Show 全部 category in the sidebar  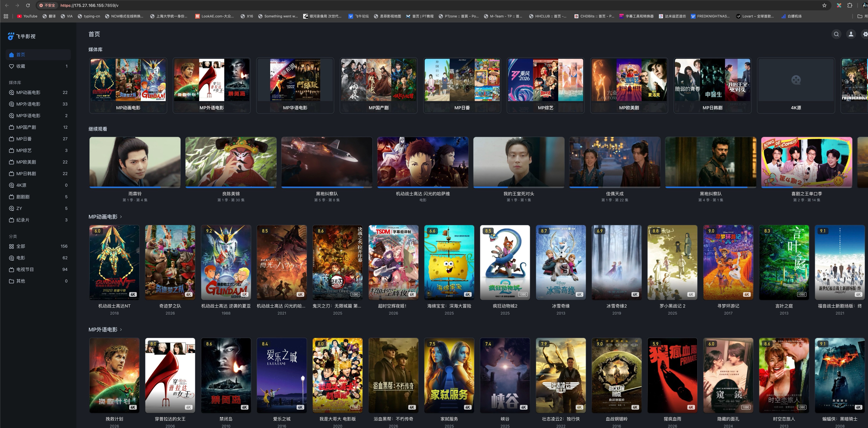click(x=38, y=246)
